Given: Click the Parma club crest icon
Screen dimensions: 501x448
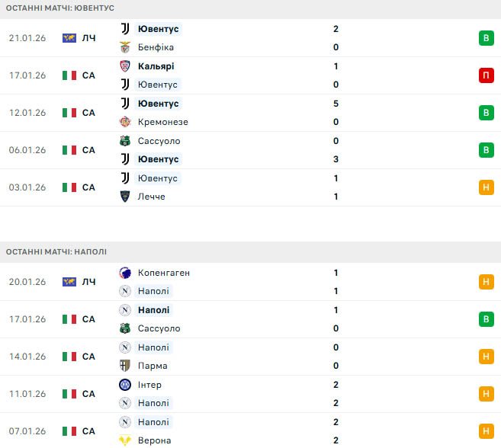Looking at the screenshot, I should click(125, 366).
